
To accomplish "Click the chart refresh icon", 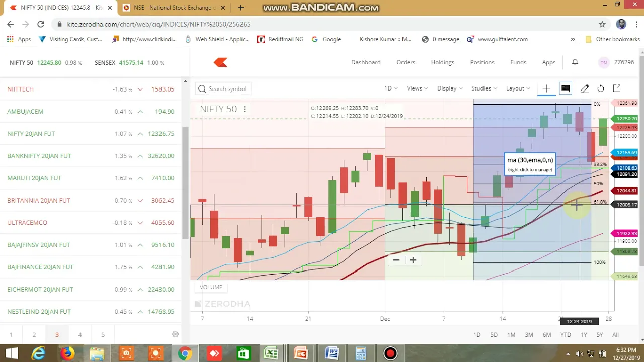I will [601, 88].
